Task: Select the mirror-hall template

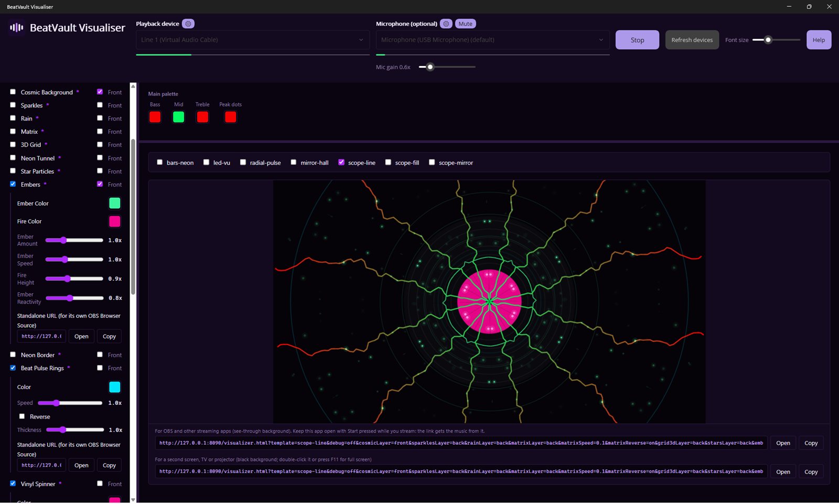Action: coord(294,163)
